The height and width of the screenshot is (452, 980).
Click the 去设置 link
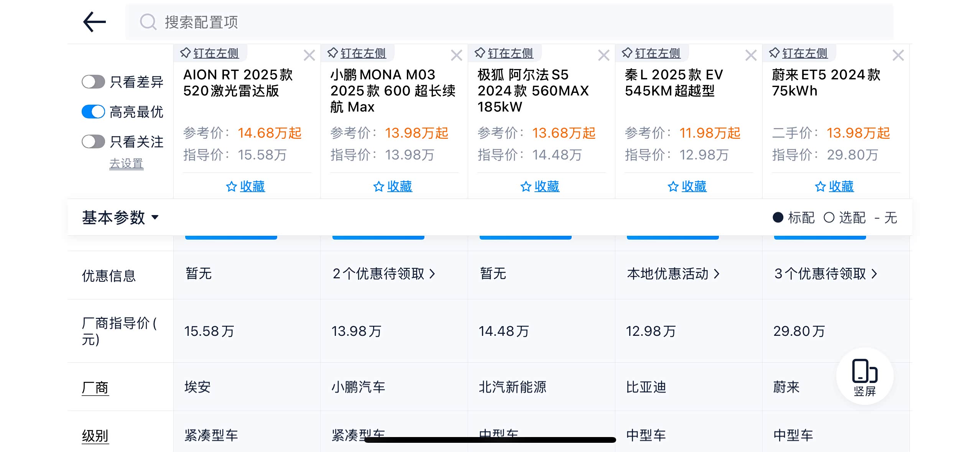[x=126, y=164]
